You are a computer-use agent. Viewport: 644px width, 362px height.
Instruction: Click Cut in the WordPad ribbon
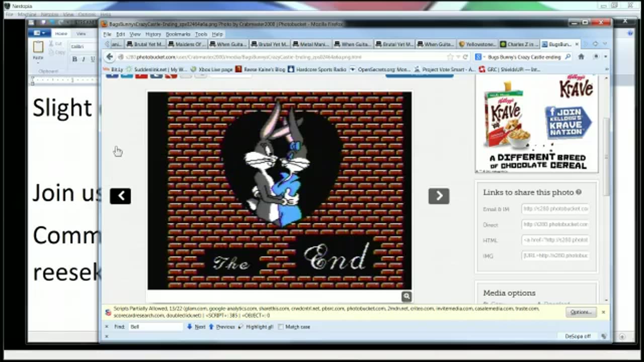pos(55,44)
